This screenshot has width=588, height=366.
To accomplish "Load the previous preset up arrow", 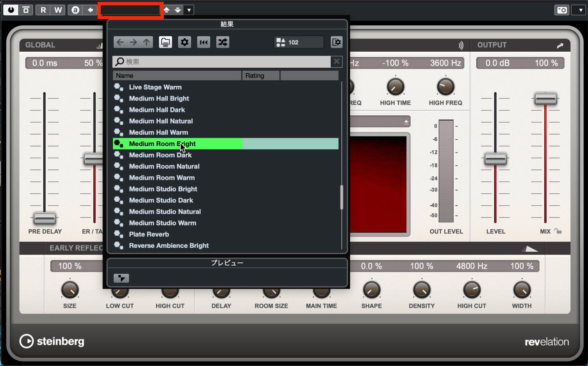I will coord(167,10).
